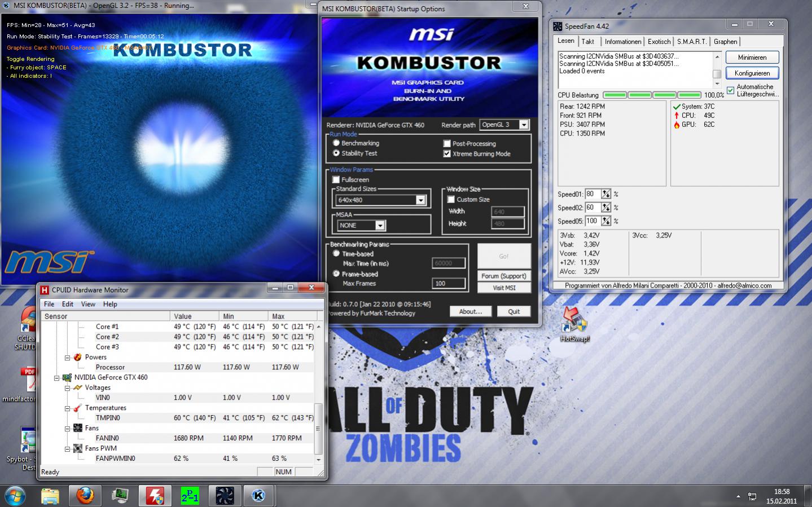Click CPUID Hardware Monitor title icon
Screen dimensions: 812x507
(45, 290)
